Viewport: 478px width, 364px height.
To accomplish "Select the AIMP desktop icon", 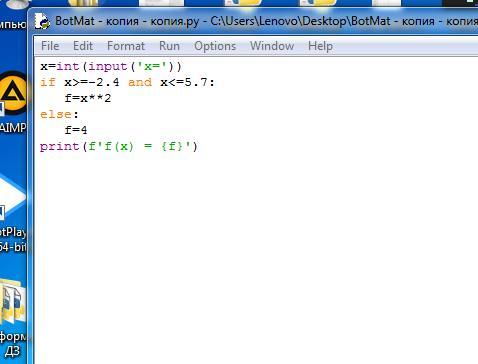I will click(x=13, y=93).
